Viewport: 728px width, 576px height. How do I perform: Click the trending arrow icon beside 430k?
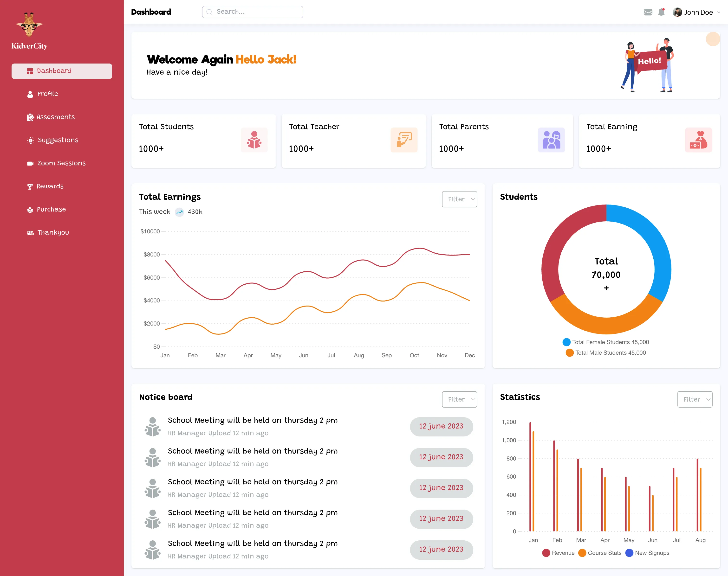pyautogui.click(x=179, y=212)
